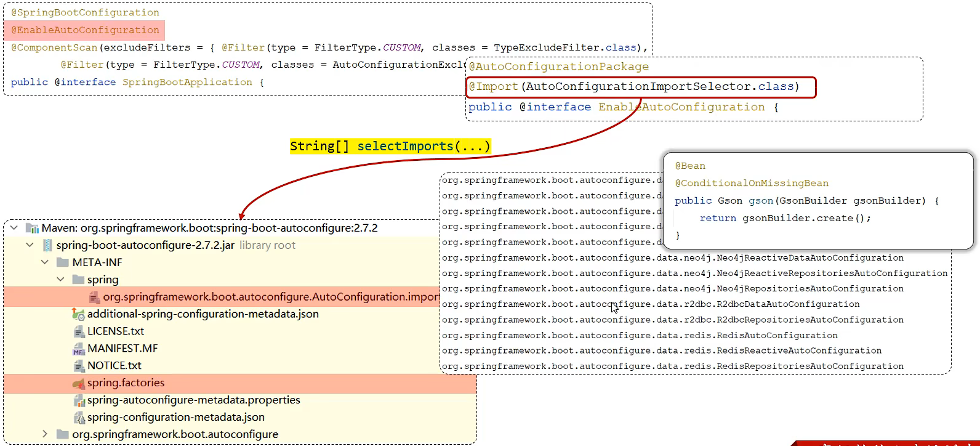Screen dimensions: 980x446
Task: Expand the org.springframework.boot.autoconfigure package
Action: (x=45, y=434)
